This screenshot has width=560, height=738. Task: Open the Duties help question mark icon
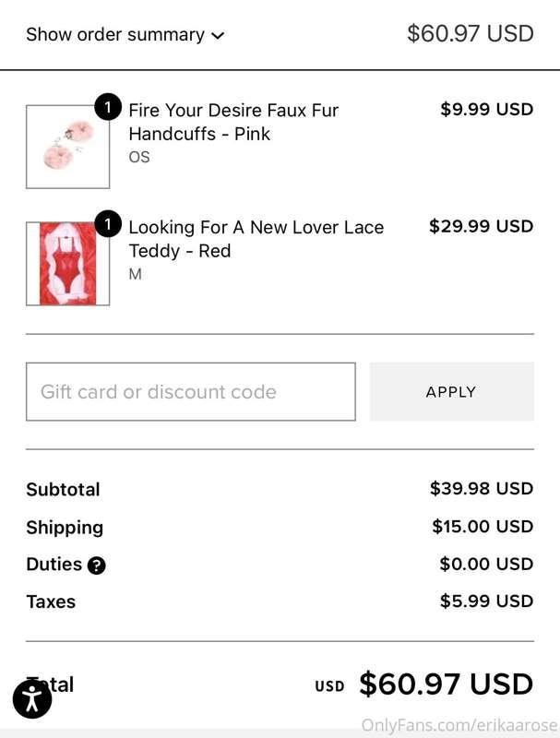point(98,565)
